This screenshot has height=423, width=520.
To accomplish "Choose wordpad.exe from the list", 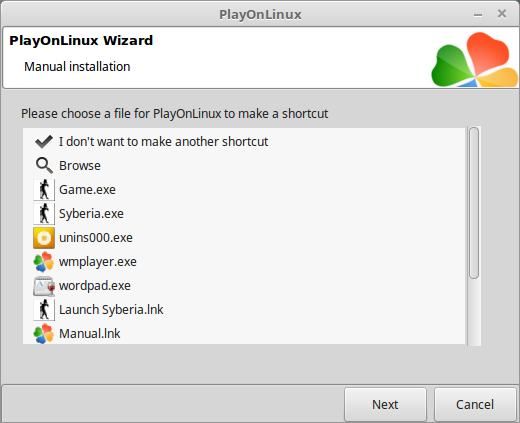I will pyautogui.click(x=95, y=286).
